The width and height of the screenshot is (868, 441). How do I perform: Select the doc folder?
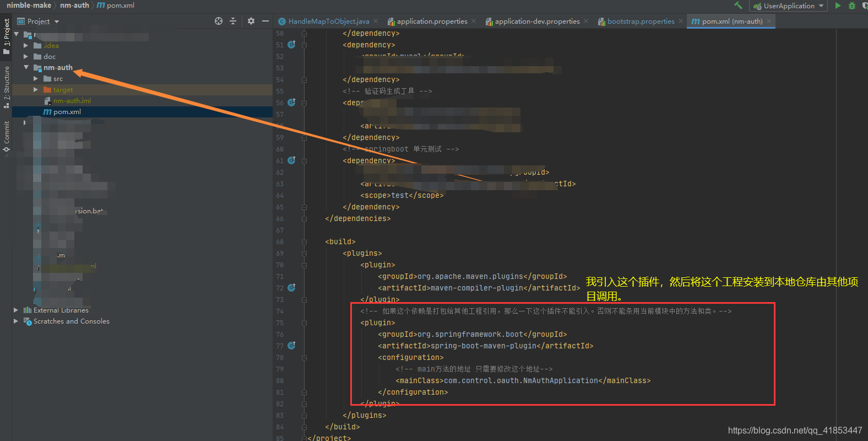(50, 57)
